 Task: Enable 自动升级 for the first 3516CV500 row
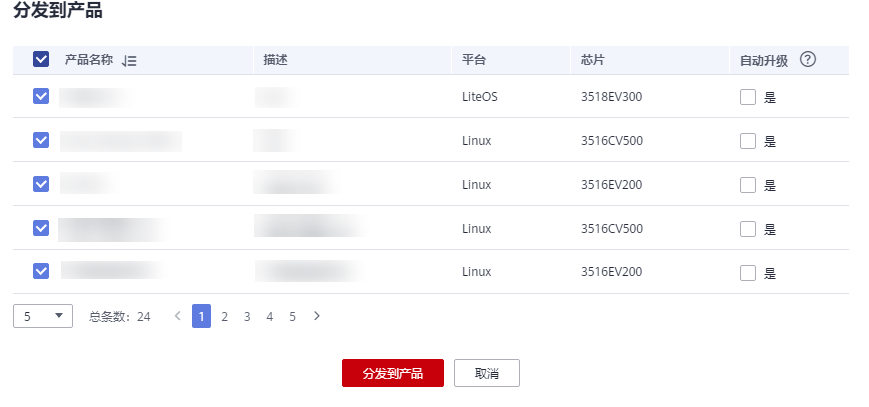[748, 141]
